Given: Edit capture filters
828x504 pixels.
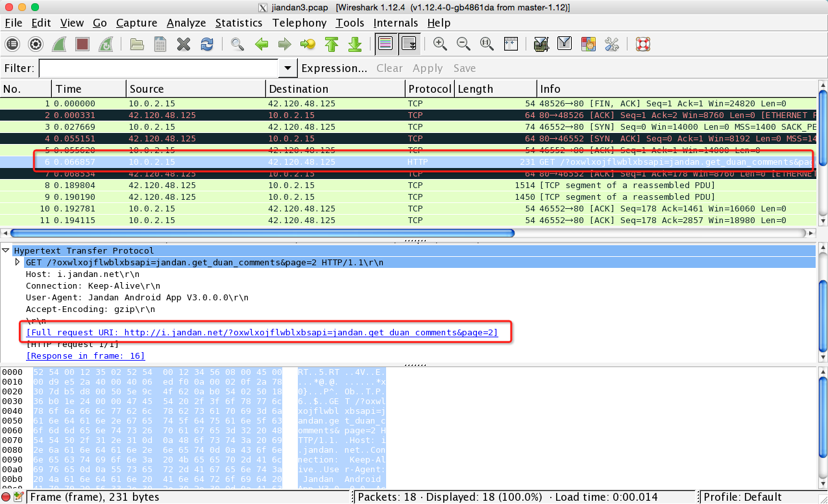Looking at the screenshot, I should coord(541,44).
